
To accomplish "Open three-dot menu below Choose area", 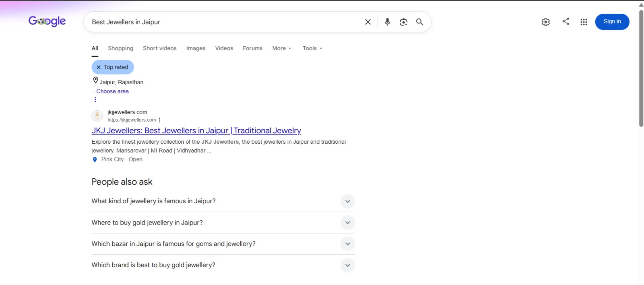I will (x=95, y=99).
